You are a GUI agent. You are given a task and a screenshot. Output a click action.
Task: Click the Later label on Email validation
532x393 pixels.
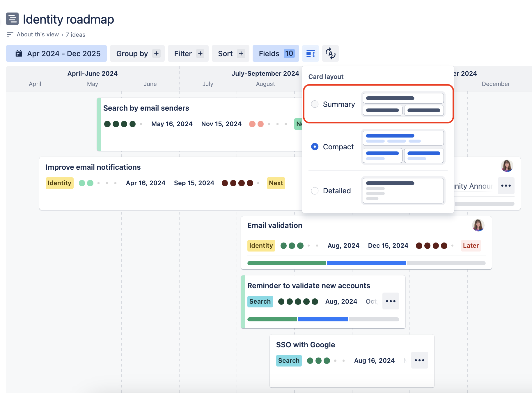(471, 246)
